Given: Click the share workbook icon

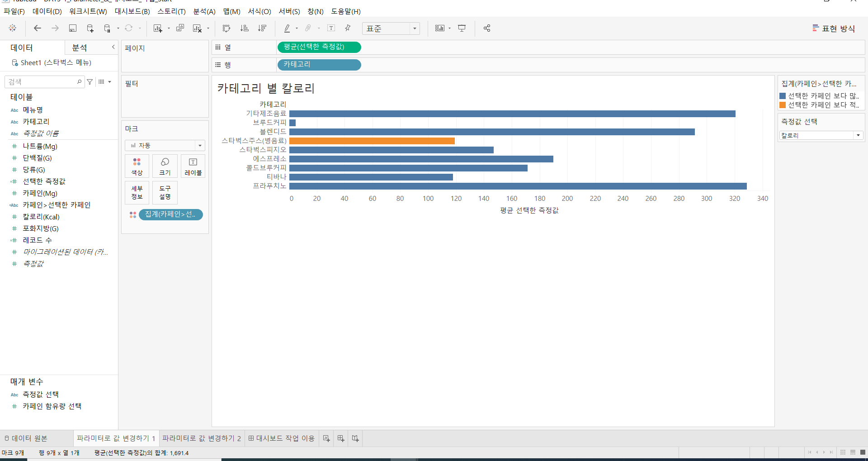Looking at the screenshot, I should point(487,28).
